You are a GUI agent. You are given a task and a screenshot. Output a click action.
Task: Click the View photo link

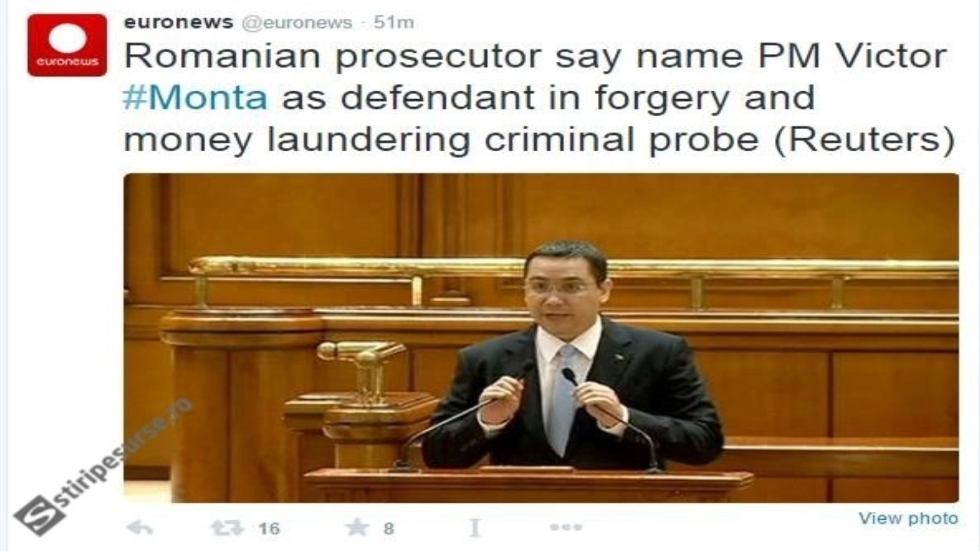[908, 519]
